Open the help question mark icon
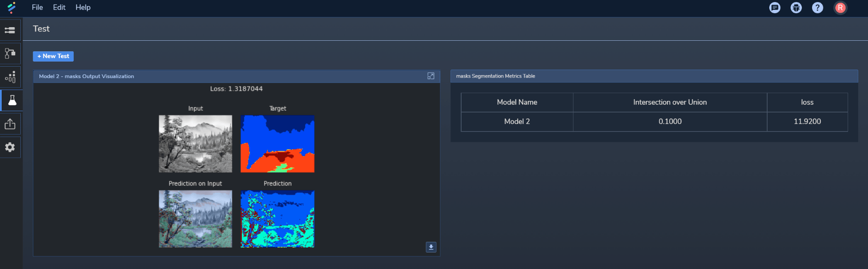 818,8
